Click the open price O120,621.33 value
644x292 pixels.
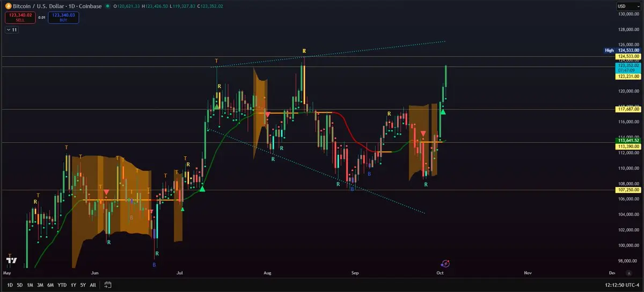coord(126,6)
